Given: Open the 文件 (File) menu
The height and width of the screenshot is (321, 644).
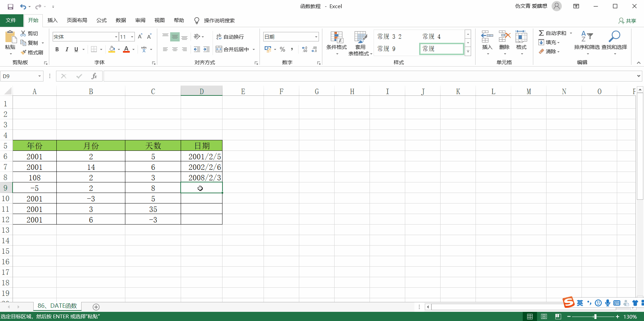Looking at the screenshot, I should (x=11, y=20).
